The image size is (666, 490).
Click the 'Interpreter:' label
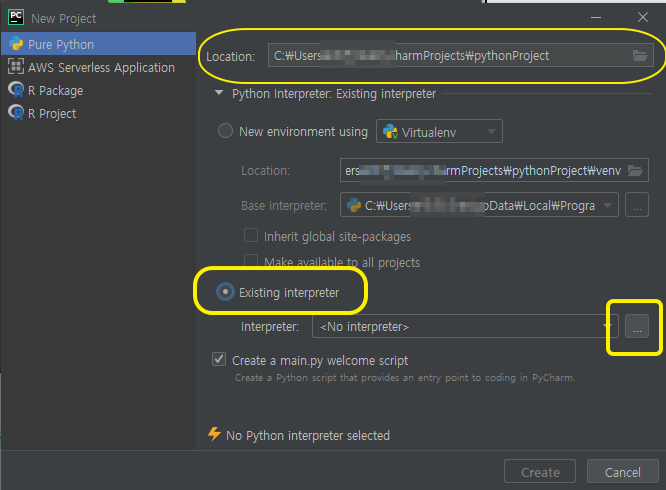click(270, 327)
